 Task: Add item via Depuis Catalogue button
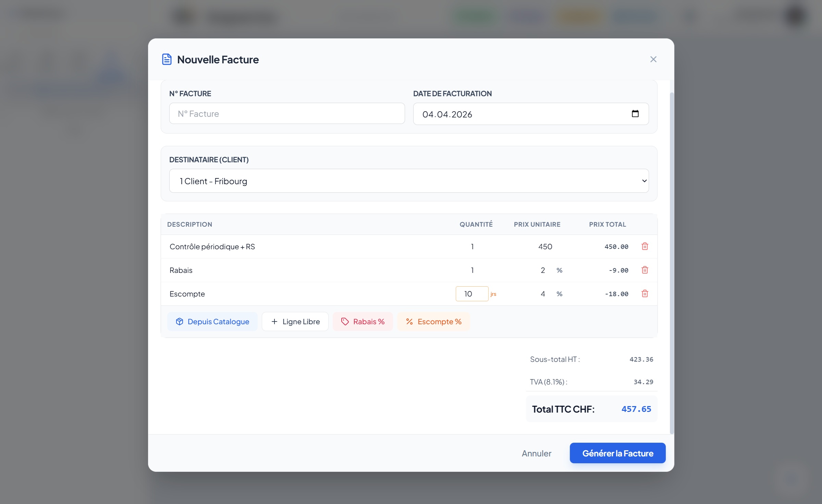[212, 322]
